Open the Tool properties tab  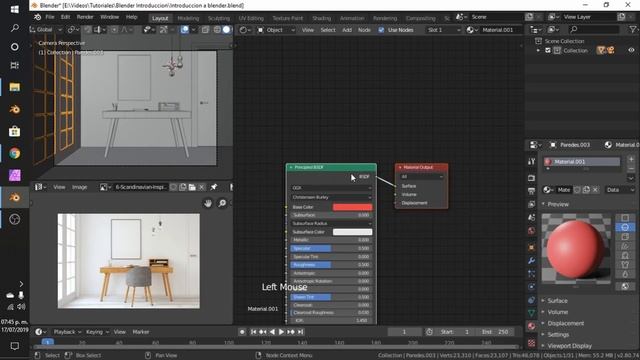pyautogui.click(x=531, y=162)
